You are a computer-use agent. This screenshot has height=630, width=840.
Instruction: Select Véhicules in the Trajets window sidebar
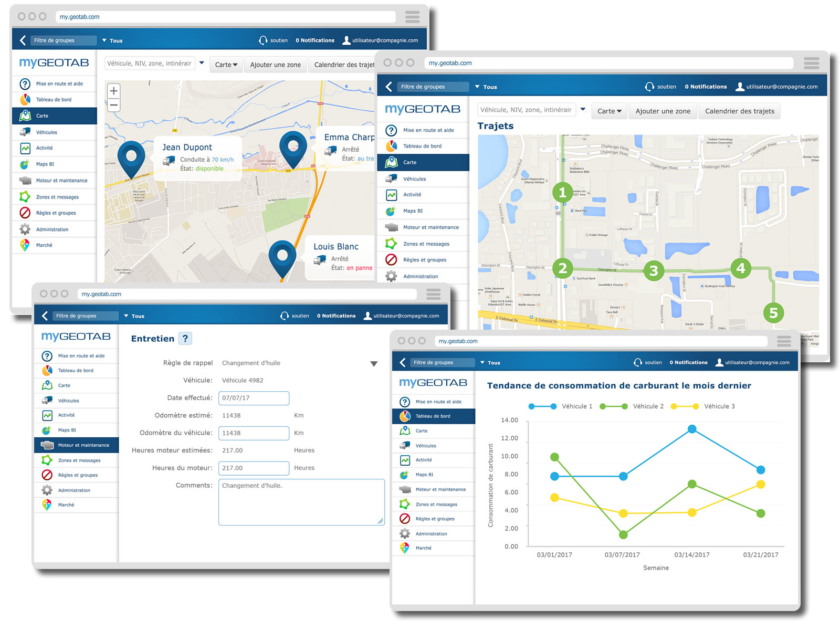pyautogui.click(x=423, y=179)
